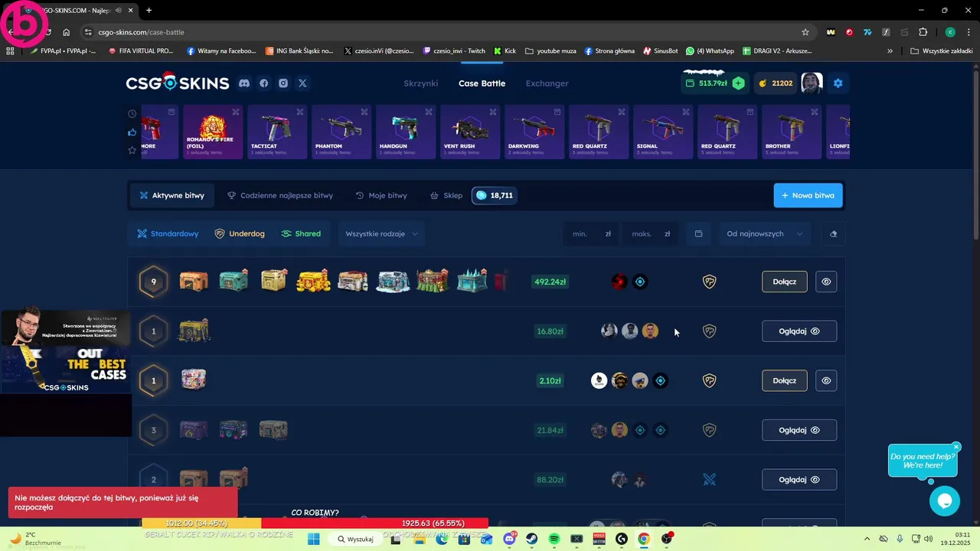
Task: Click the eraser clear-filters icon
Action: [x=833, y=234]
